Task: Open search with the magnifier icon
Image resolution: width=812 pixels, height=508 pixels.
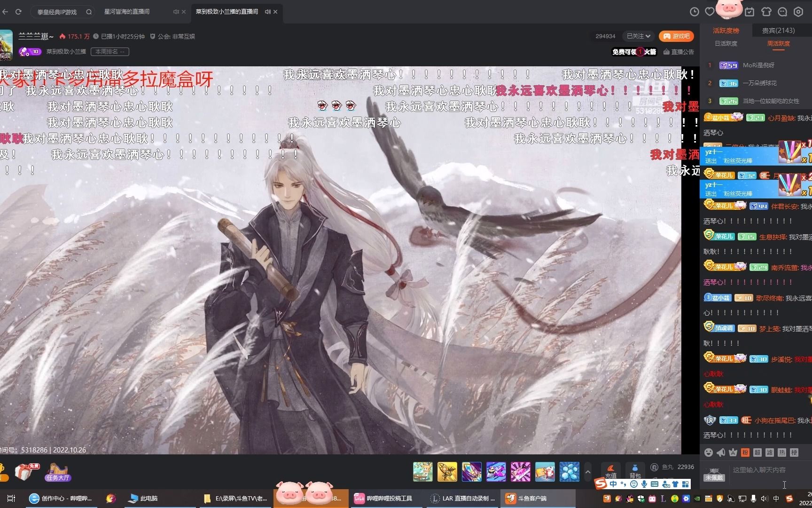Action: tap(89, 12)
